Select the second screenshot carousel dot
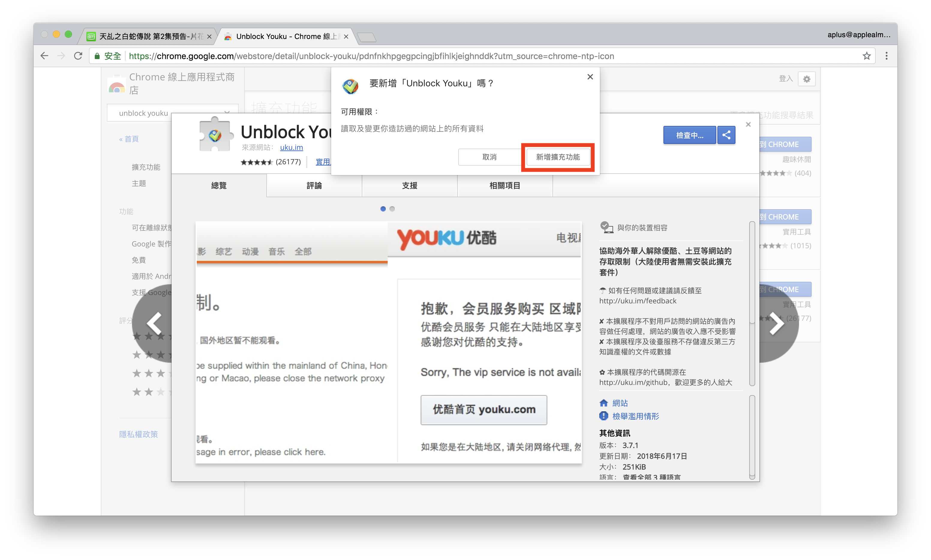The image size is (931, 560). [x=392, y=209]
